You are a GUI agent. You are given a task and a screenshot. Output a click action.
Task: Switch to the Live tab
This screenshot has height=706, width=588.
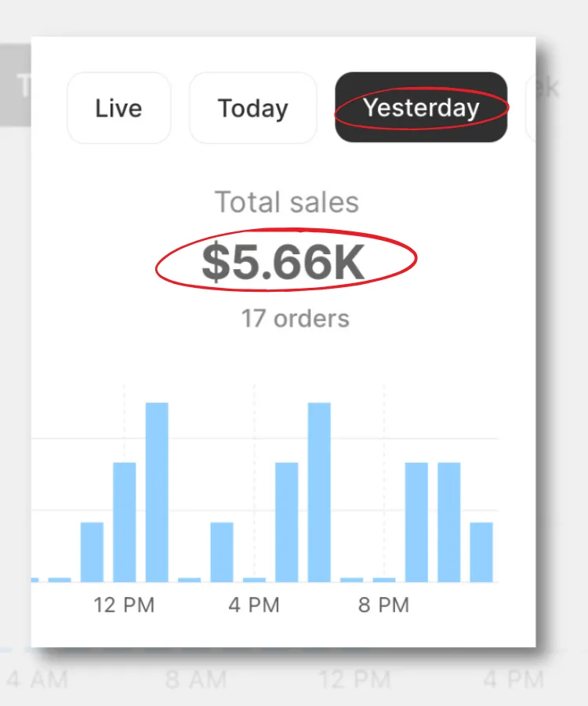click(118, 108)
